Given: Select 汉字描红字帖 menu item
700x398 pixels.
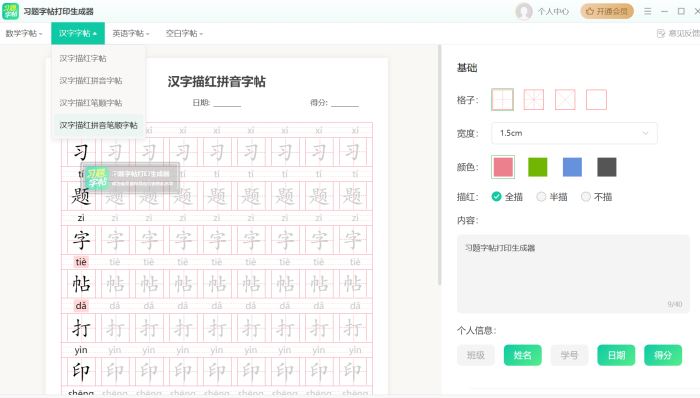Looking at the screenshot, I should [x=98, y=58].
